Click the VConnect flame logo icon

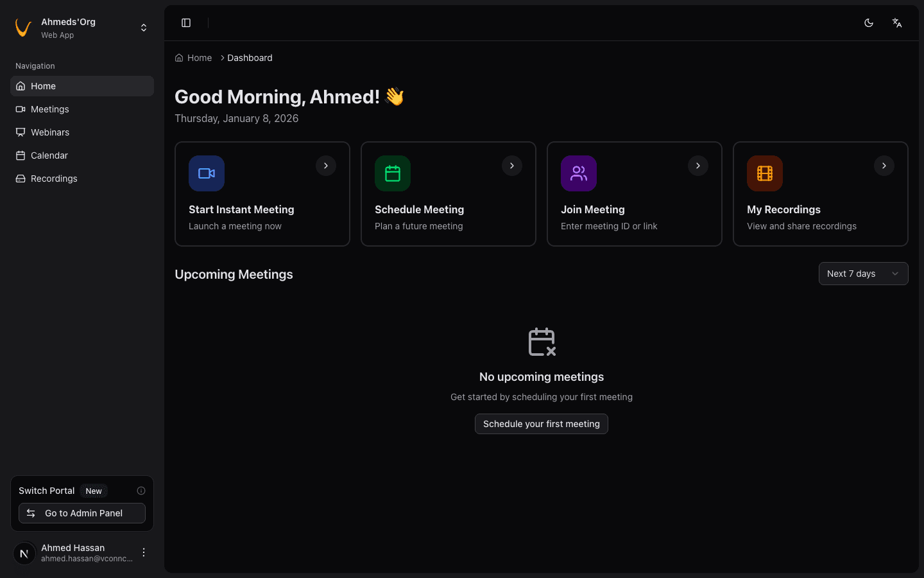click(23, 28)
